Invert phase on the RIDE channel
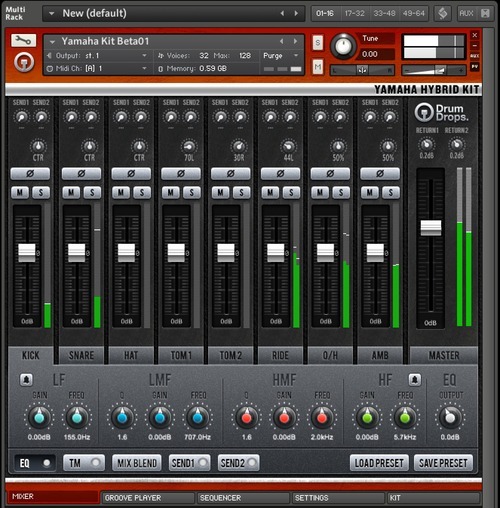The width and height of the screenshot is (500, 508). coord(280,174)
